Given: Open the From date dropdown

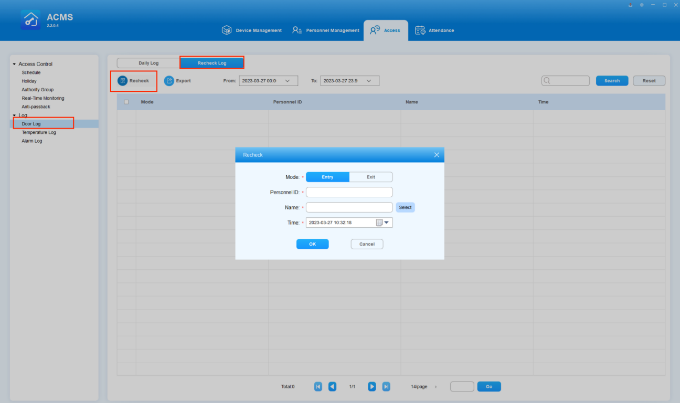Looking at the screenshot, I should (289, 80).
